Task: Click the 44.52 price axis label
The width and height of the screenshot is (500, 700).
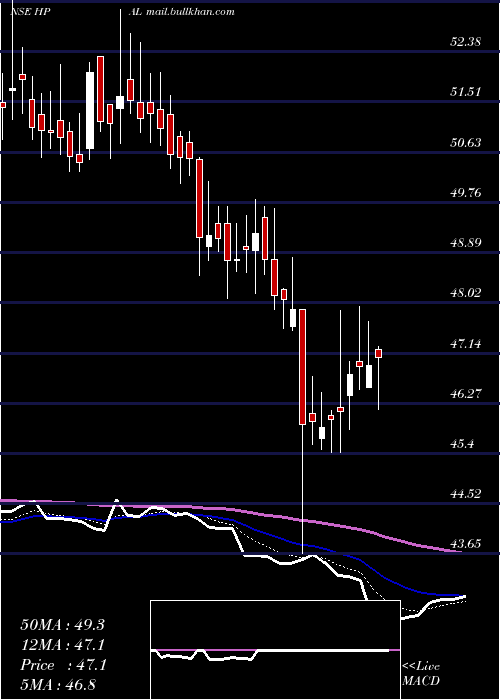Action: 465,494
